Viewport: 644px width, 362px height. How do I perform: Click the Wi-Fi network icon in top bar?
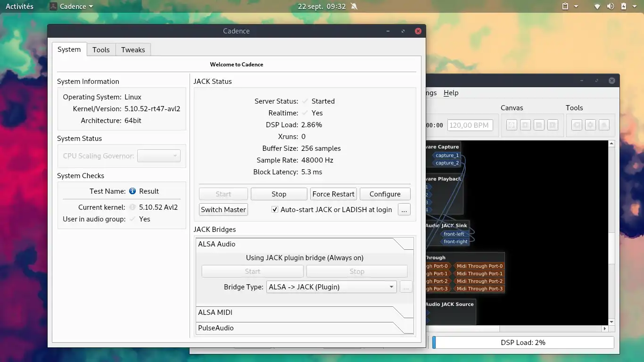(x=597, y=7)
